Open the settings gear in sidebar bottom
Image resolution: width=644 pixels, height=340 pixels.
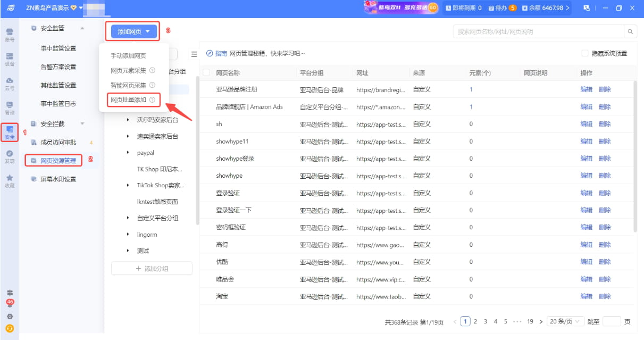10,316
